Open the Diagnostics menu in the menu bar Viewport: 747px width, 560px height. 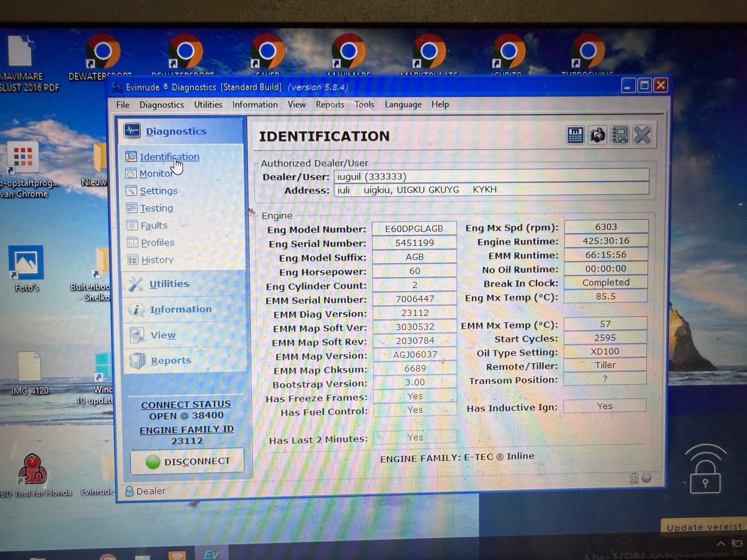pyautogui.click(x=162, y=105)
